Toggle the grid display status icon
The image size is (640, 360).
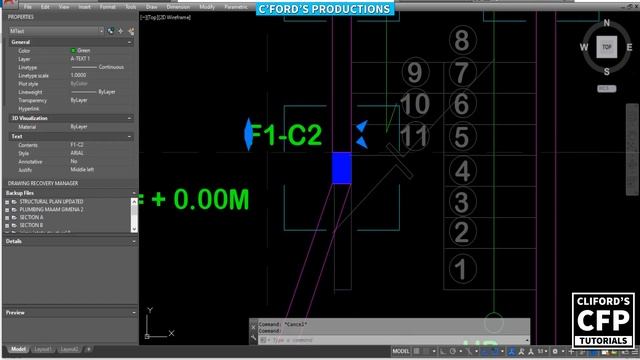click(417, 351)
